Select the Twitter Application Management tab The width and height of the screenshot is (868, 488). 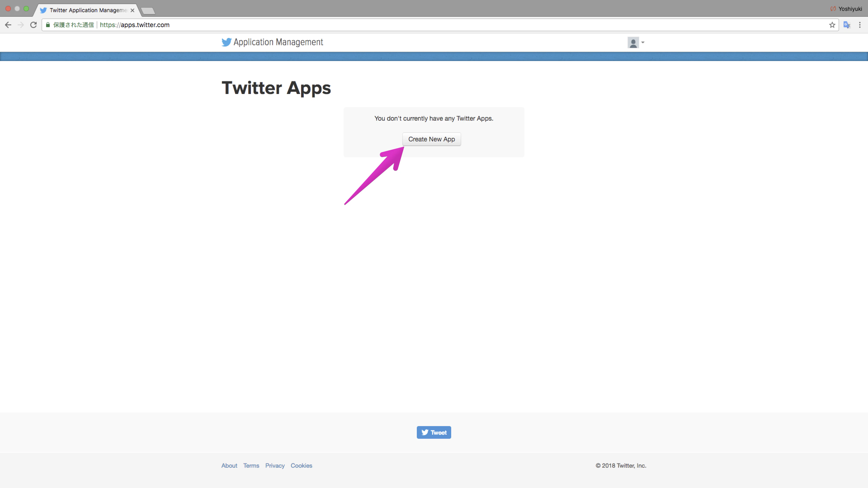click(88, 10)
